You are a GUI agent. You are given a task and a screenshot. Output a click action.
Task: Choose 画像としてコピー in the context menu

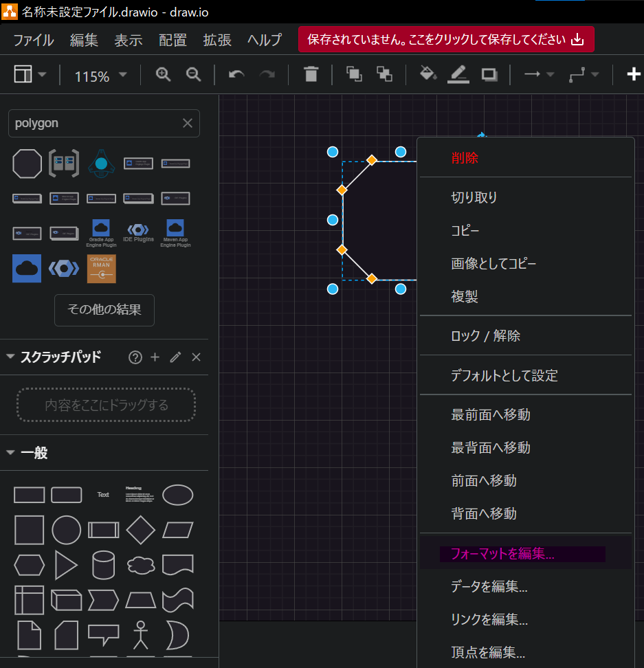click(x=526, y=263)
